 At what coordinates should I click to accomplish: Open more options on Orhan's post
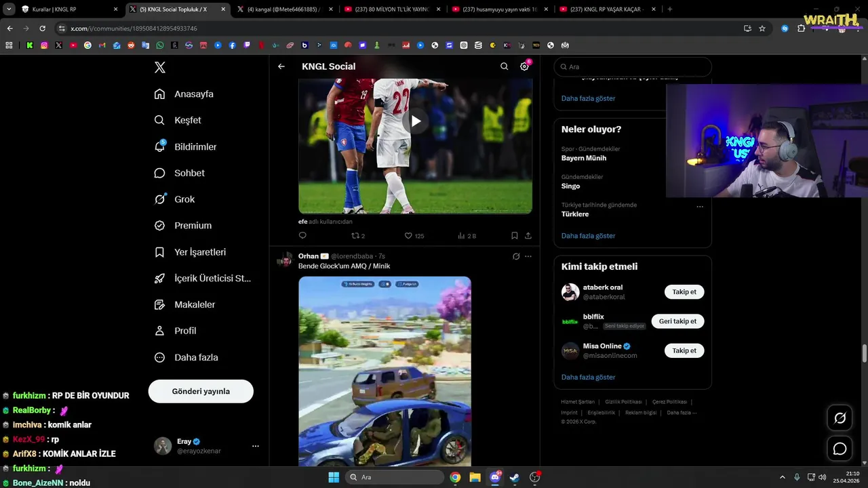point(528,256)
